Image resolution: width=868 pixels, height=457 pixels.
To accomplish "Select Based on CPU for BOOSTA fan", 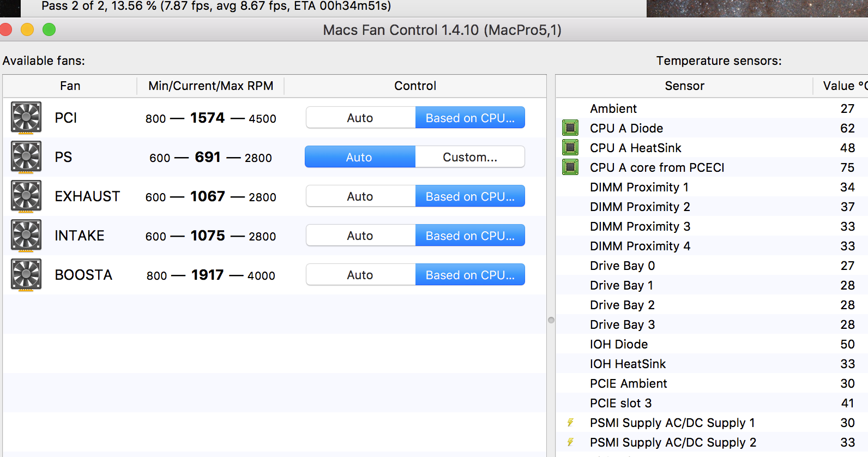I will (x=470, y=275).
